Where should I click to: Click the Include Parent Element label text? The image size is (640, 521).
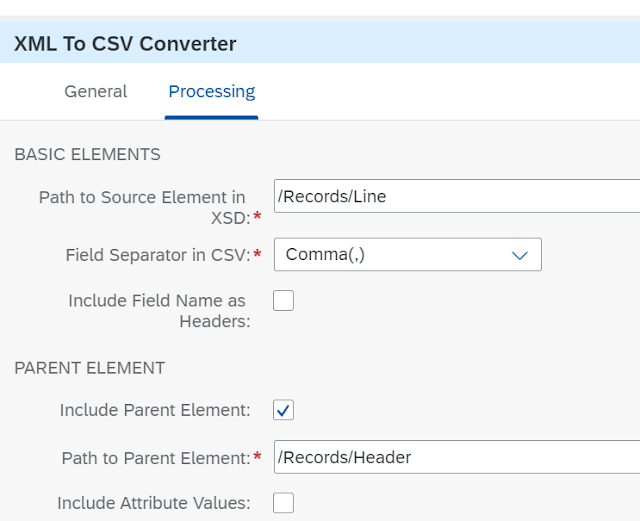(x=155, y=410)
